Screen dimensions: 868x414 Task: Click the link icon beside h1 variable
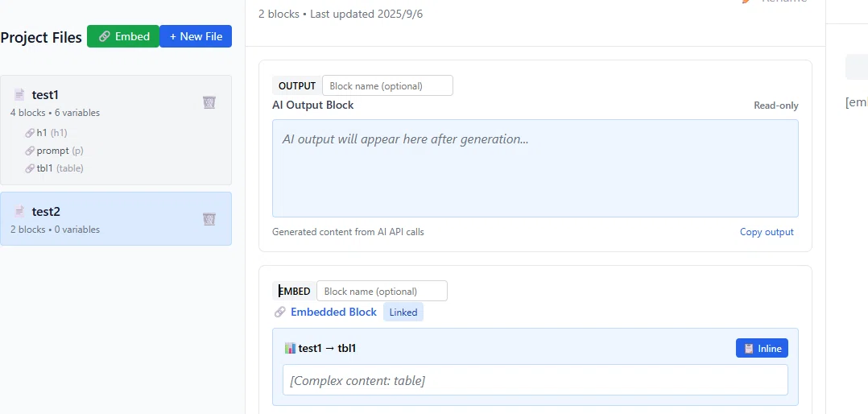pyautogui.click(x=30, y=133)
